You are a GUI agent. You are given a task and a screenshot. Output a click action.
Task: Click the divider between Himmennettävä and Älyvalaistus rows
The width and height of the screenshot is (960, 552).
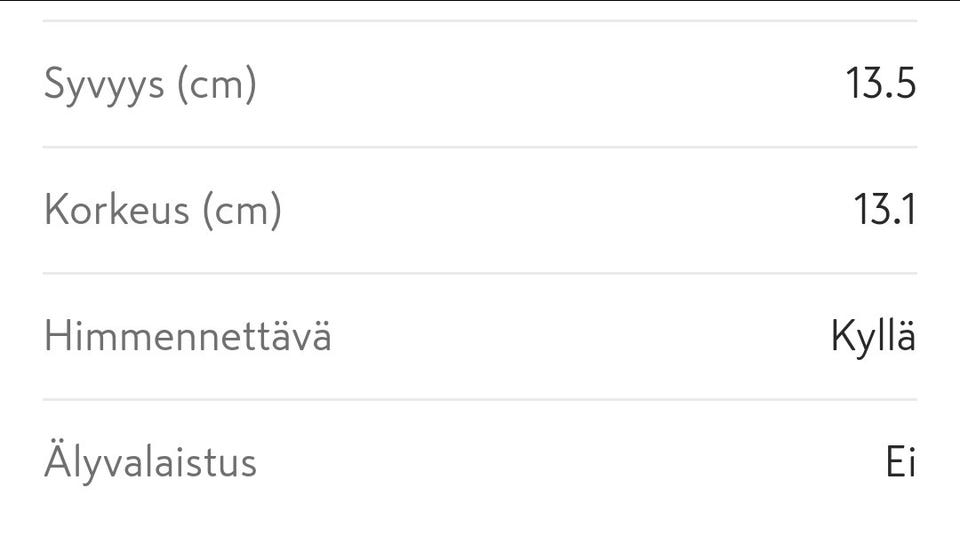(x=480, y=399)
